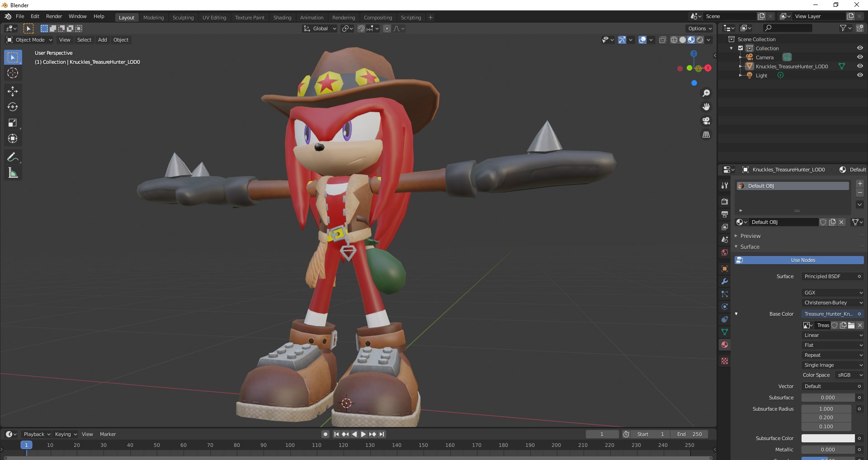Switch to rendered viewport shading
The height and width of the screenshot is (460, 868).
(700, 40)
